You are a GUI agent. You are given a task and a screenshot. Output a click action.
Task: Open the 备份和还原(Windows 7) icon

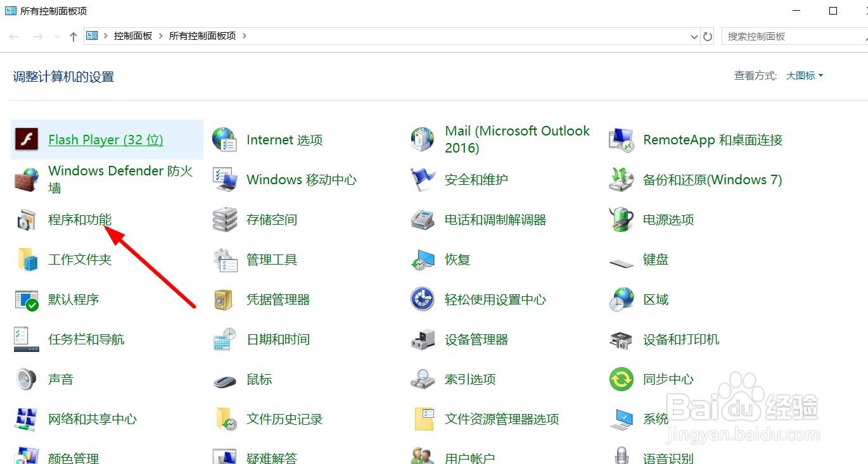(621, 179)
